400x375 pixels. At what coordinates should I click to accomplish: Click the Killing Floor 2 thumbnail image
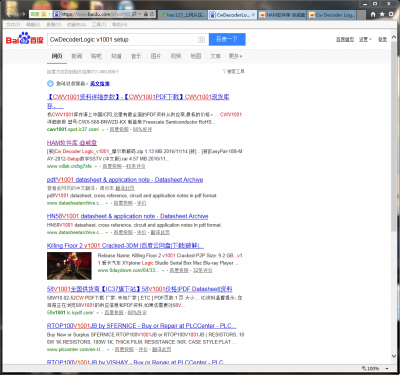click(x=69, y=266)
